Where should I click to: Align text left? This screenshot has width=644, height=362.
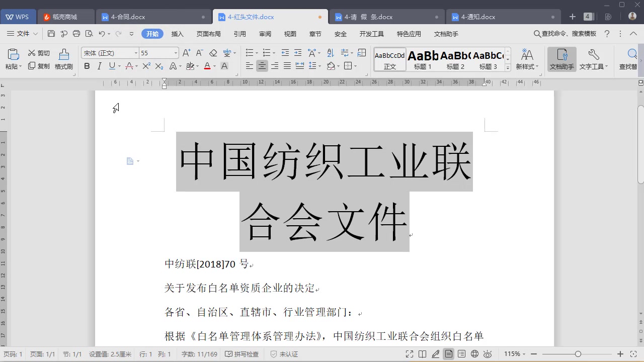(x=250, y=66)
